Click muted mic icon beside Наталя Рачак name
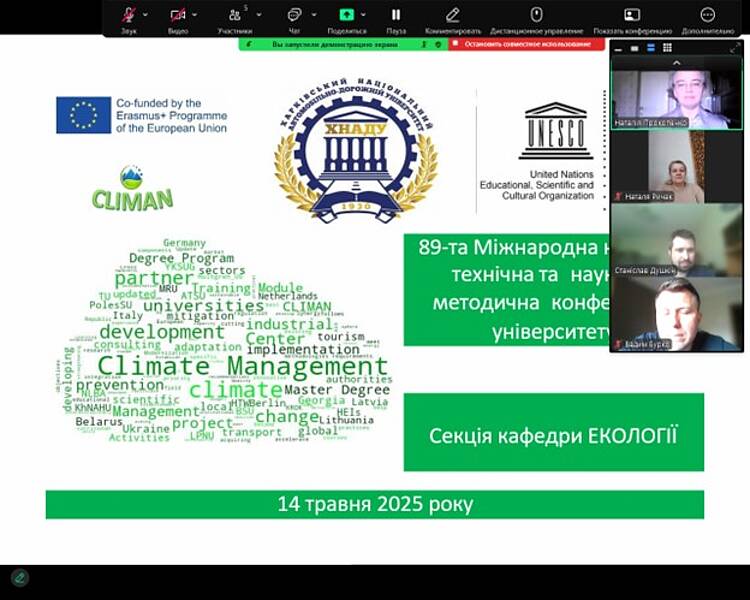 pyautogui.click(x=618, y=197)
